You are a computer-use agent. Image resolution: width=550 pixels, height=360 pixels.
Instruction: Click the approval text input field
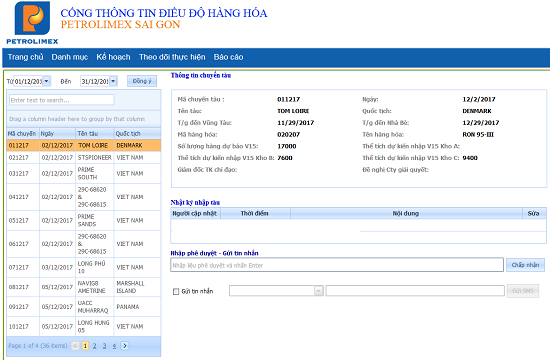pyautogui.click(x=337, y=265)
